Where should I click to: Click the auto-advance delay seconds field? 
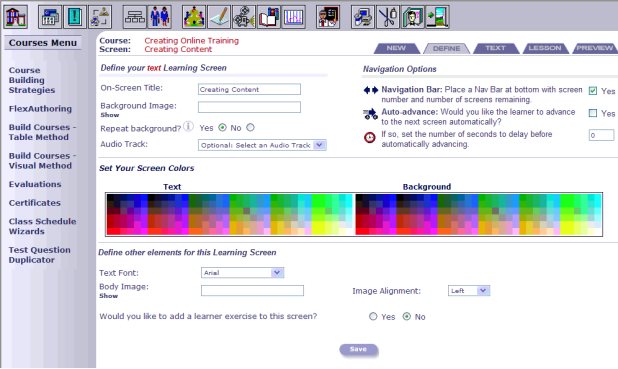(601, 135)
